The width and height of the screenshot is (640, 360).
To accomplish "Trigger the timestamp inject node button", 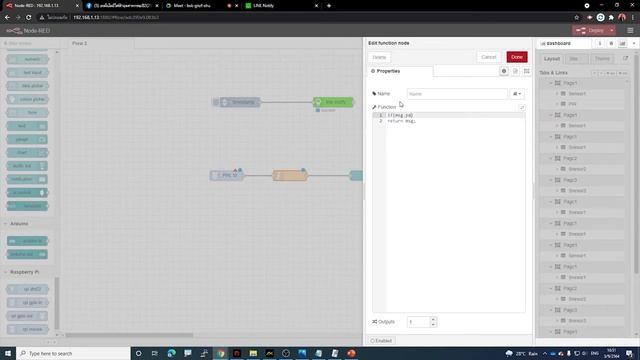I will 216,102.
